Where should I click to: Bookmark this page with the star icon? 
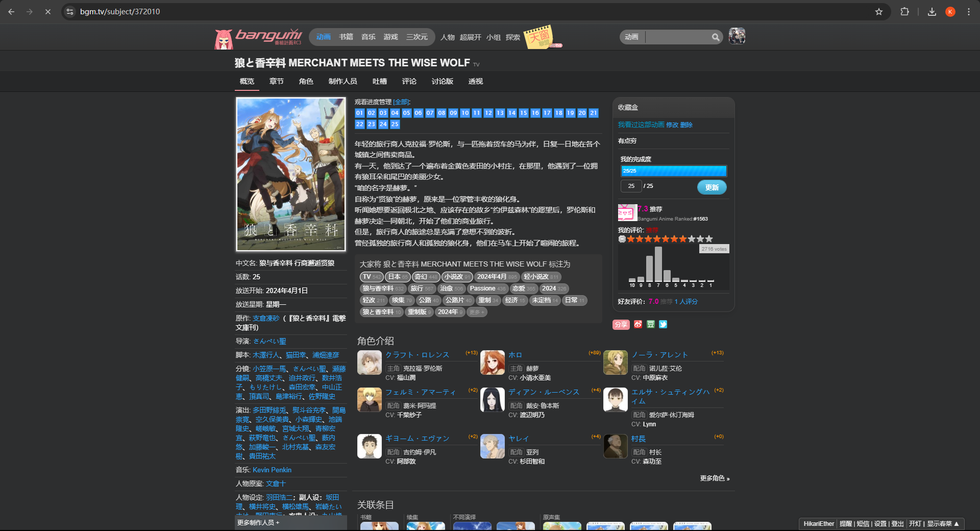[879, 12]
